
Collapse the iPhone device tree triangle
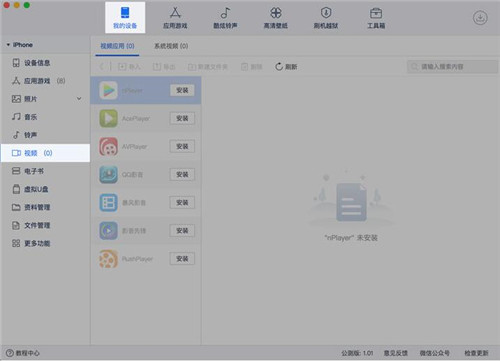(8, 45)
